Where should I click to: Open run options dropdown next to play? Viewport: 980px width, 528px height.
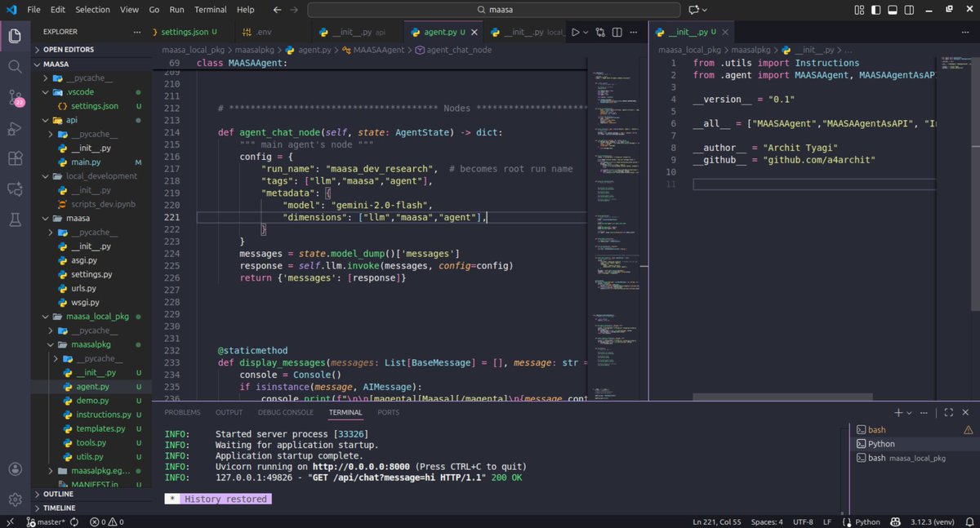click(x=586, y=33)
